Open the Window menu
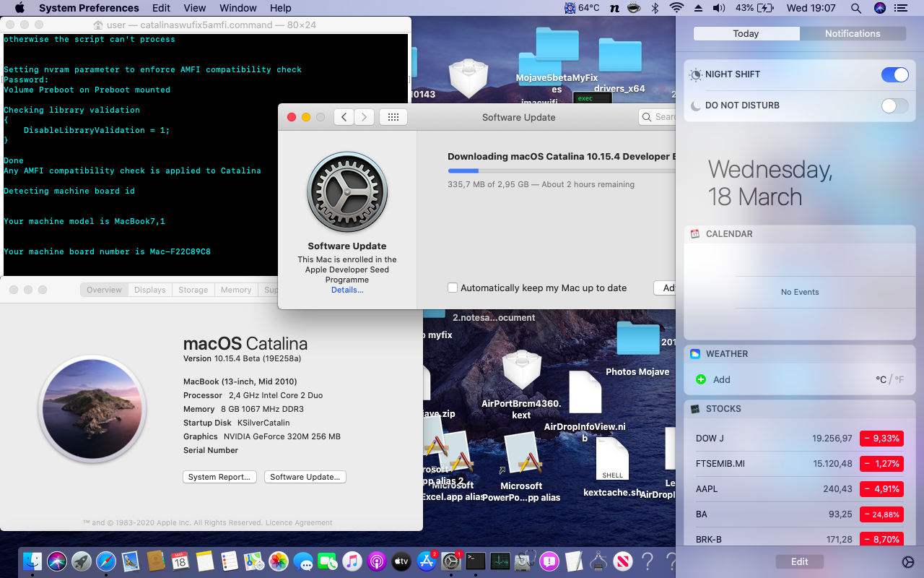The width and height of the screenshot is (924, 578). 238,8
